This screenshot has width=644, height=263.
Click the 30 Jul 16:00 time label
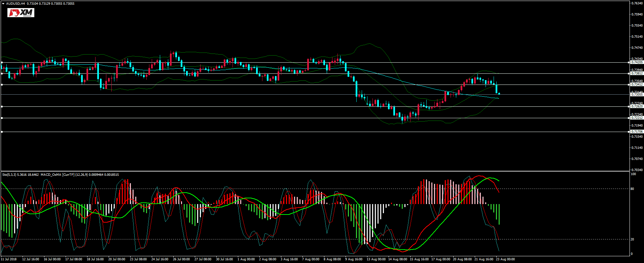[x=224, y=259]
